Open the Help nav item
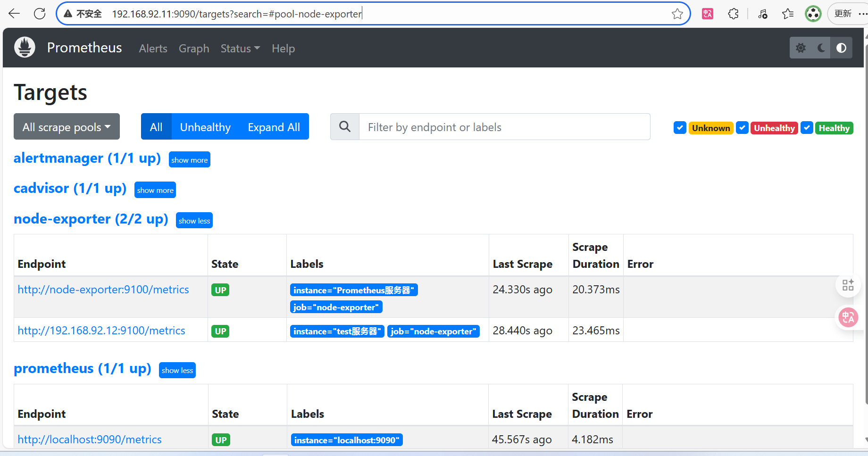This screenshot has height=456, width=868. (283, 48)
